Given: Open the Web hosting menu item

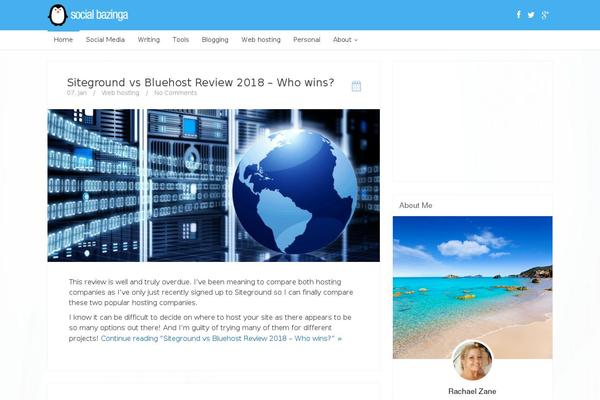Looking at the screenshot, I should click(x=261, y=39).
